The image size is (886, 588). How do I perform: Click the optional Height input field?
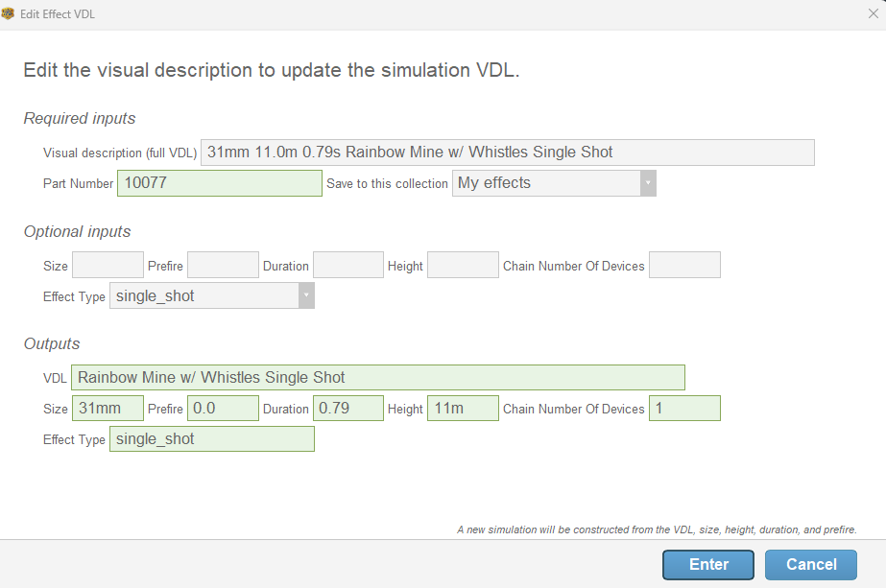[x=463, y=266]
